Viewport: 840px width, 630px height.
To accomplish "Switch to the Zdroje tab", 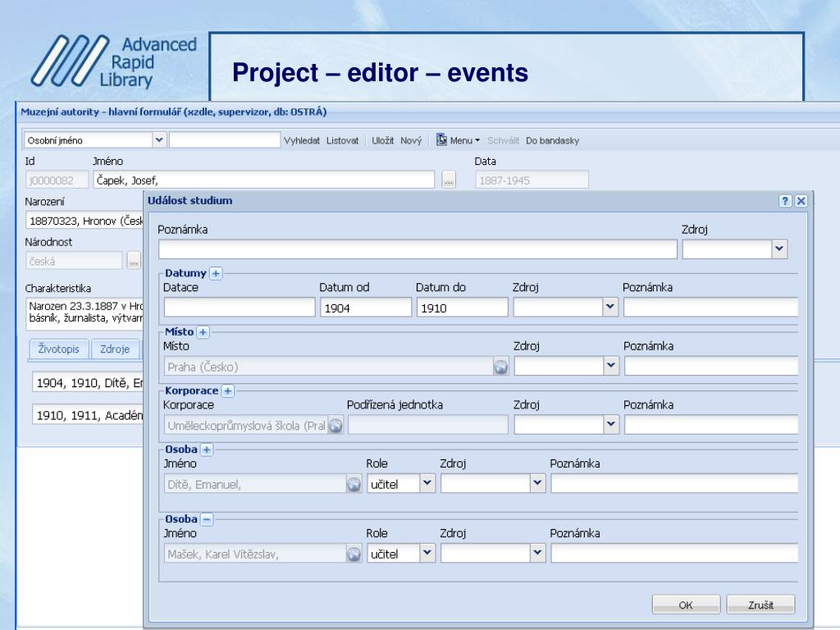I will click(115, 349).
